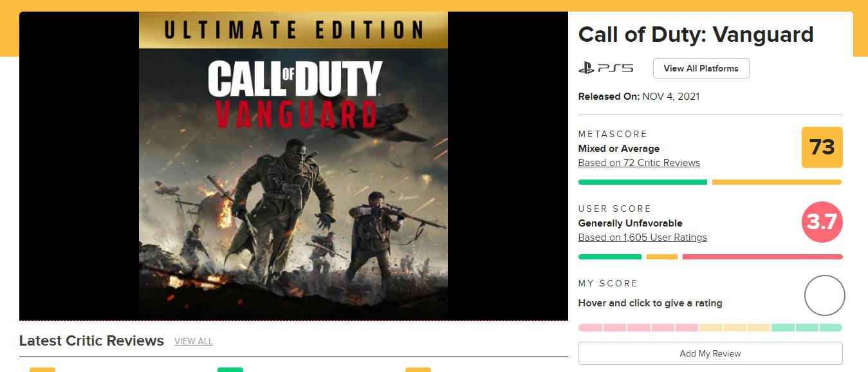Image resolution: width=868 pixels, height=372 pixels.
Task: Click red section of User Score bar
Action: point(762,257)
